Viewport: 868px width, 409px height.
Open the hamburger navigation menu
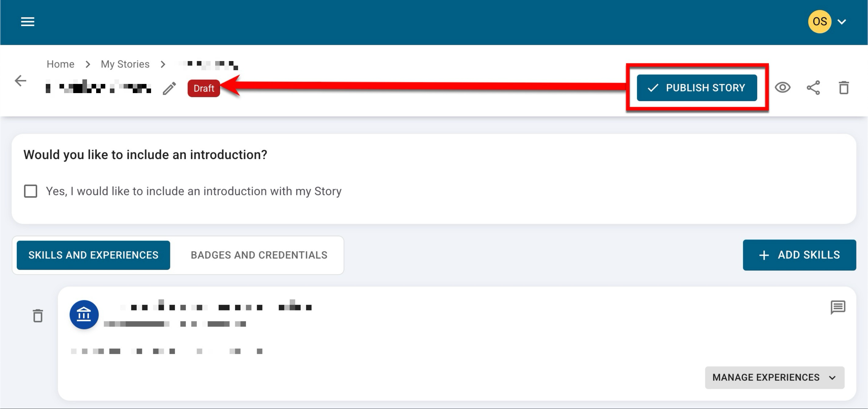[28, 22]
